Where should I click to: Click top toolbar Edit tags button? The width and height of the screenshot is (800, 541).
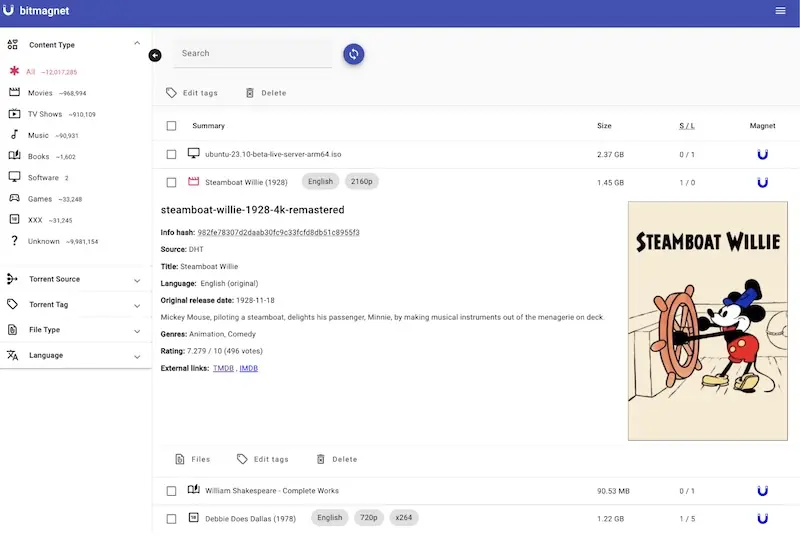192,93
